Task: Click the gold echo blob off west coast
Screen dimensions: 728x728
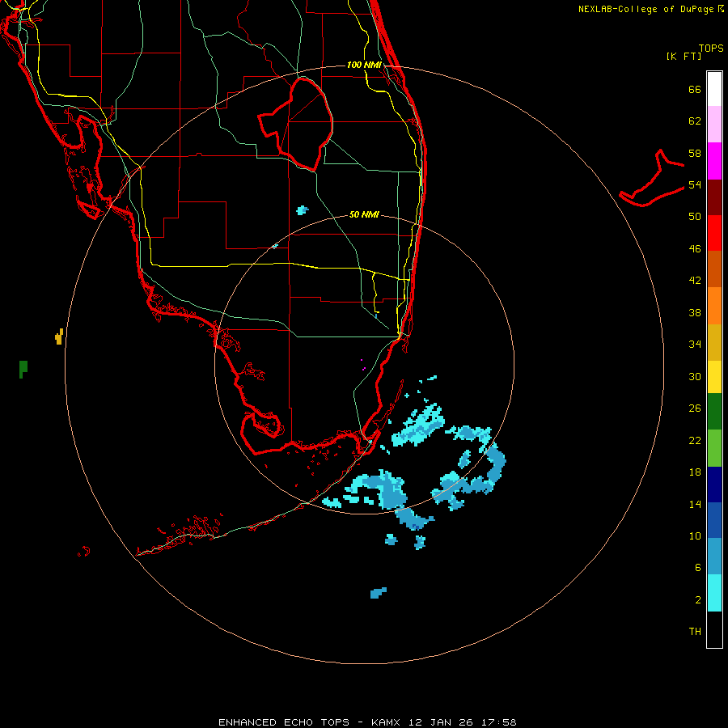Action: pyautogui.click(x=59, y=337)
